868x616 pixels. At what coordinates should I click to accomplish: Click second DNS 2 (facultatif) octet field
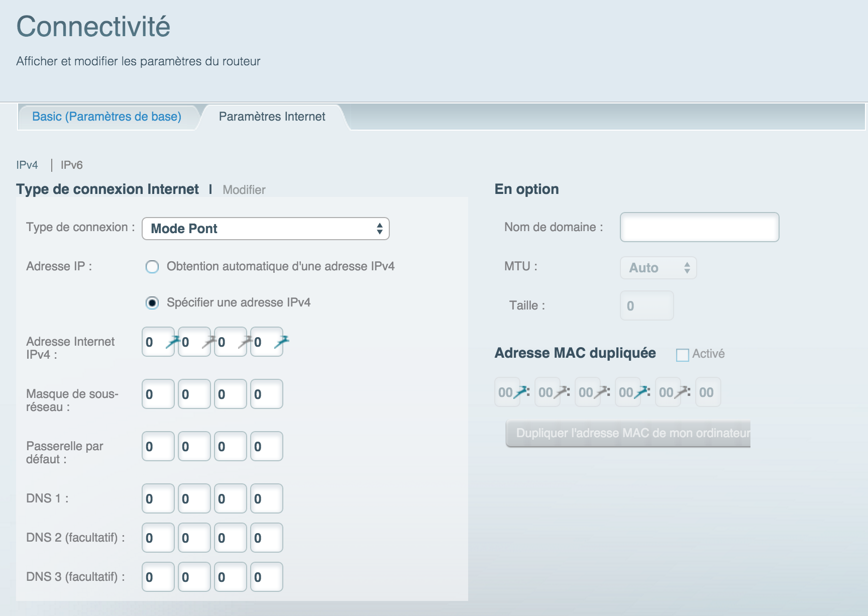(x=194, y=538)
